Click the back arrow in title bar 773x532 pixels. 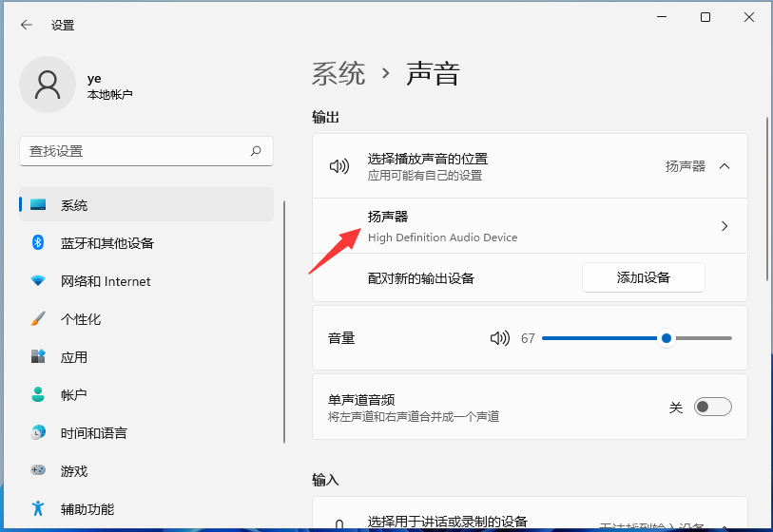tap(26, 26)
